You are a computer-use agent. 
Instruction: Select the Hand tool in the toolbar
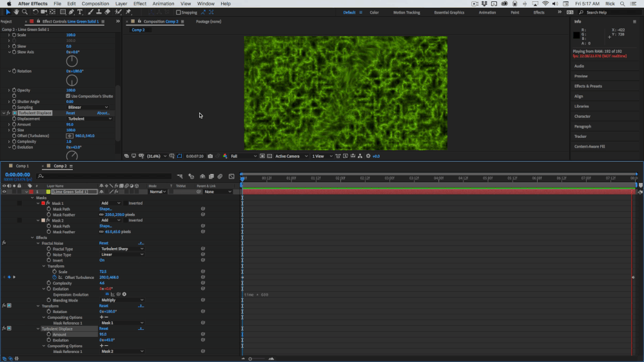point(16,12)
